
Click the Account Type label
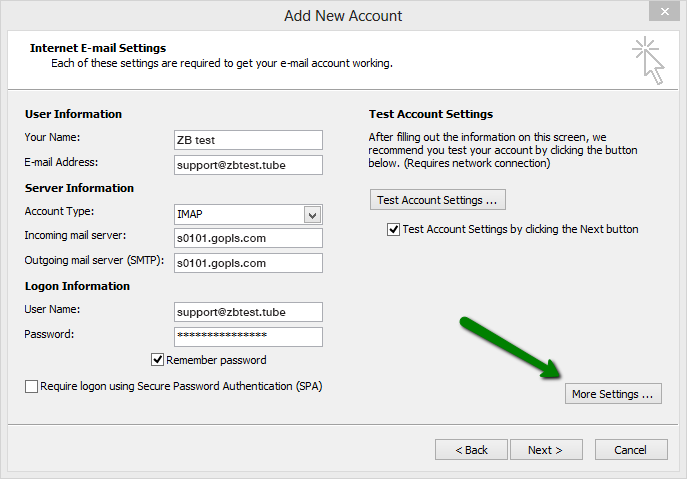tap(58, 212)
